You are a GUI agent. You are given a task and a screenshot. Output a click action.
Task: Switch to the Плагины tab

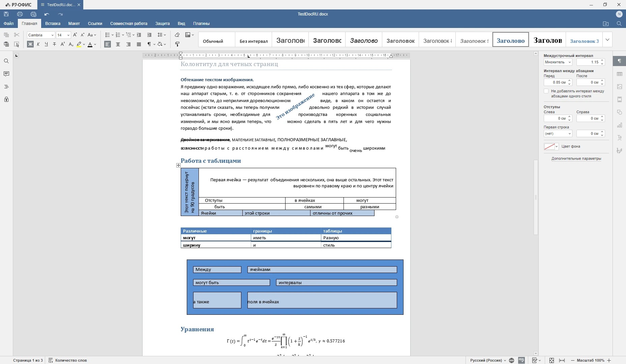pos(201,23)
